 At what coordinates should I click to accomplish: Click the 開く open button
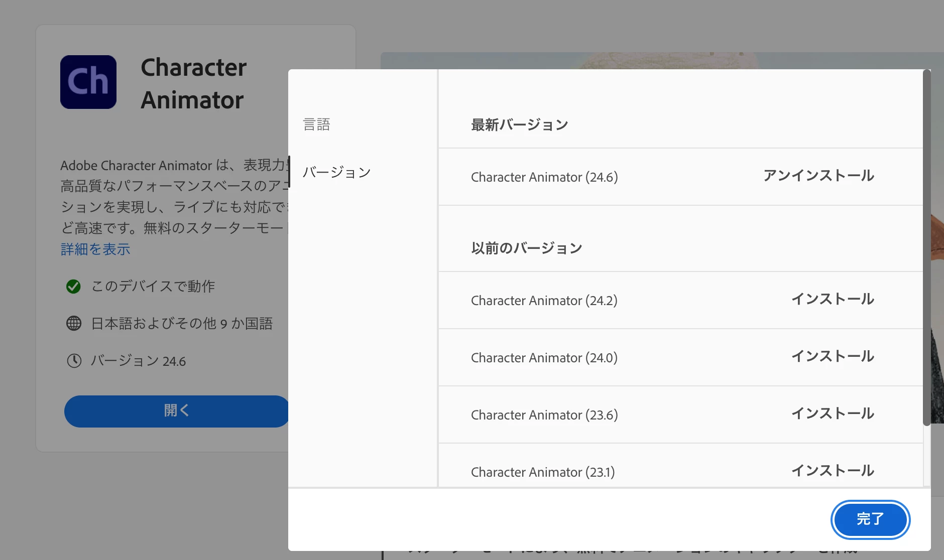pyautogui.click(x=177, y=411)
